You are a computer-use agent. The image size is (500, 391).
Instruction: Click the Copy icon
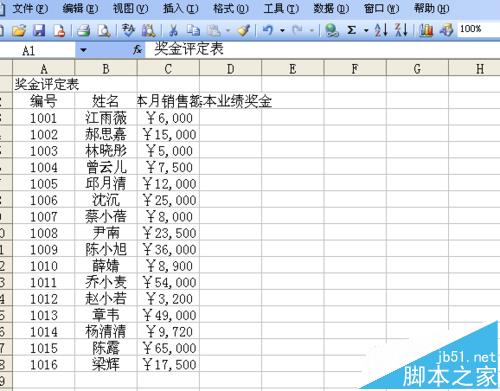193,31
